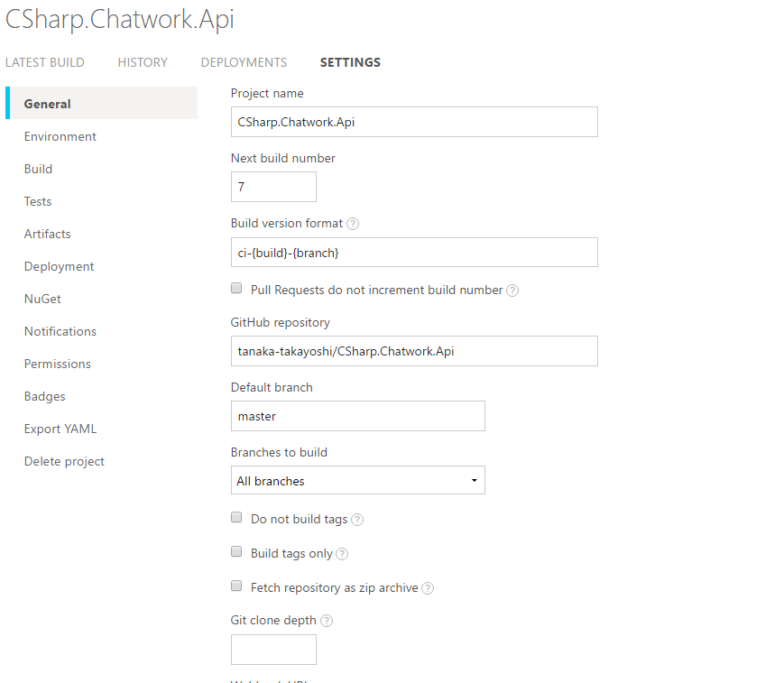
Task: Select Export YAML in sidebar
Action: coord(60,429)
